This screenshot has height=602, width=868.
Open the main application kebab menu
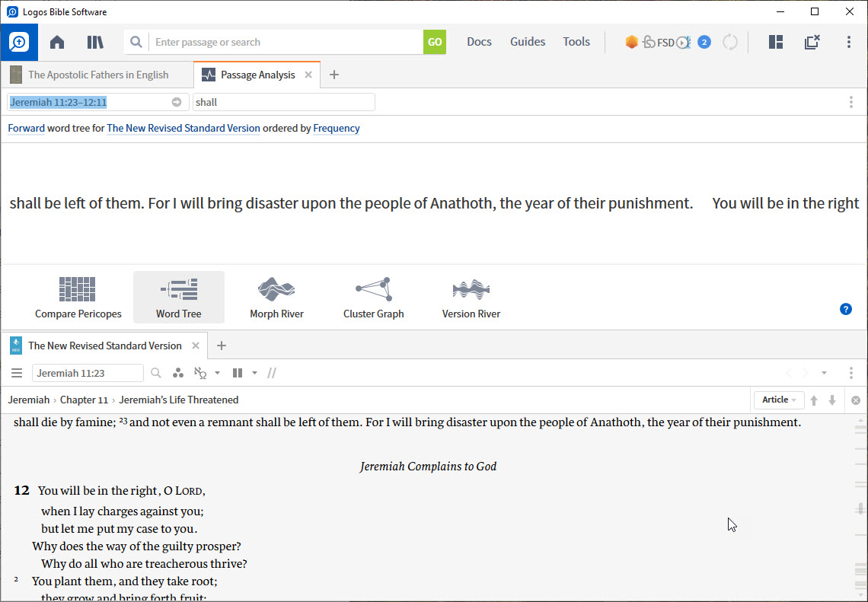tap(849, 42)
